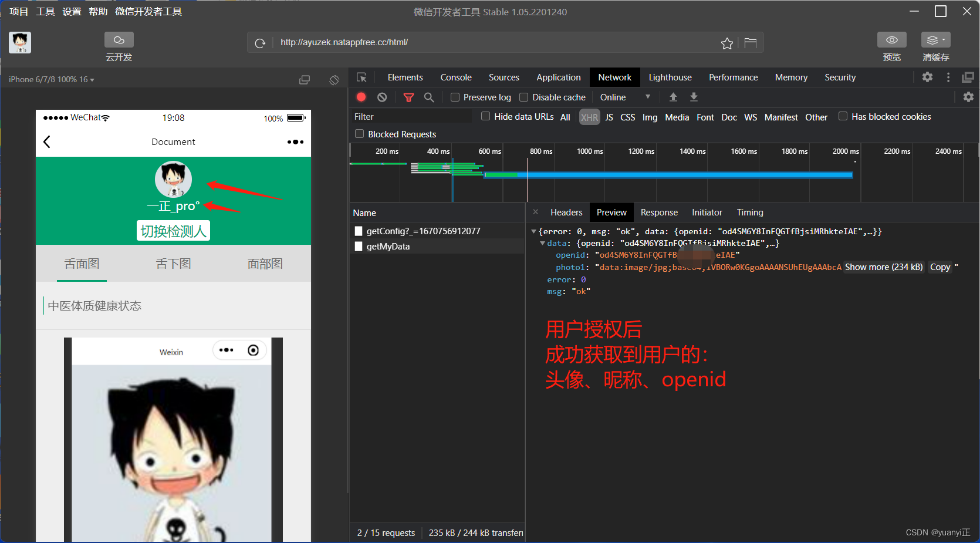Open network search with the magnifier icon
980x543 pixels.
point(429,97)
